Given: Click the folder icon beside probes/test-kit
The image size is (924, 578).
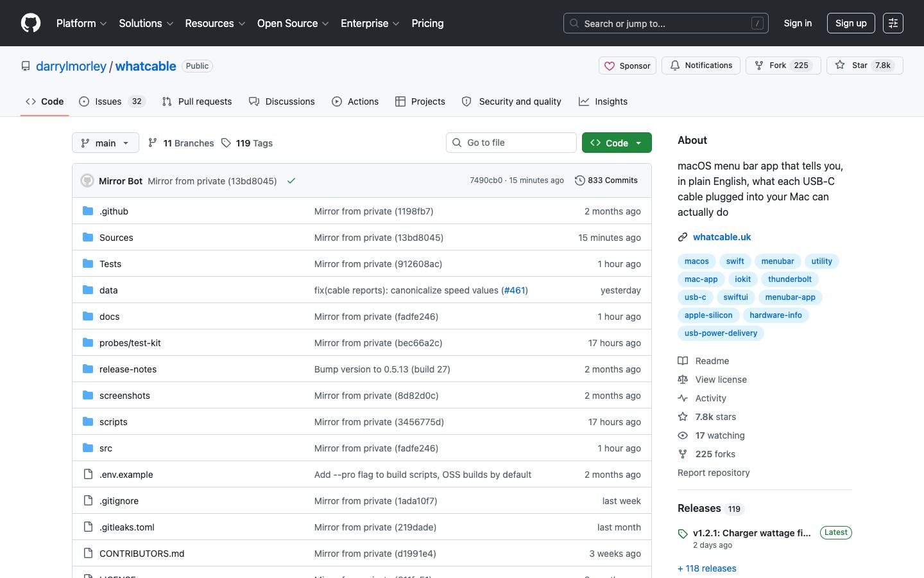Looking at the screenshot, I should (x=88, y=342).
